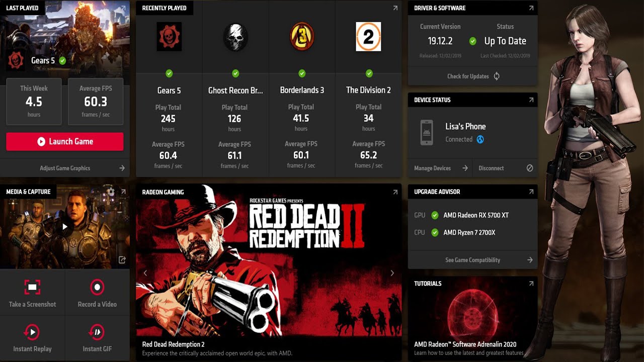Expand the Driver & Software panel arrow
644x362 pixels.
click(x=531, y=8)
